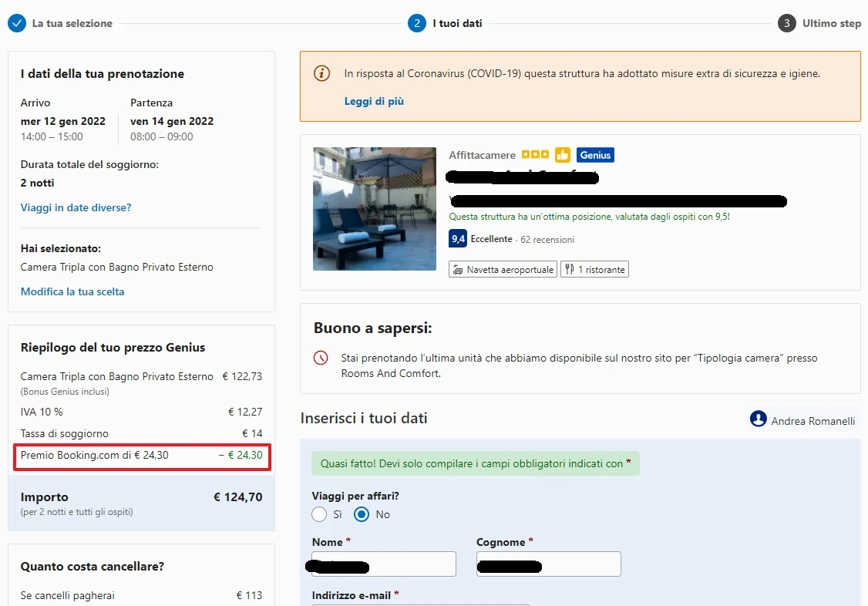The width and height of the screenshot is (868, 606).
Task: Click the airport shuttle bus icon
Action: pyautogui.click(x=458, y=270)
